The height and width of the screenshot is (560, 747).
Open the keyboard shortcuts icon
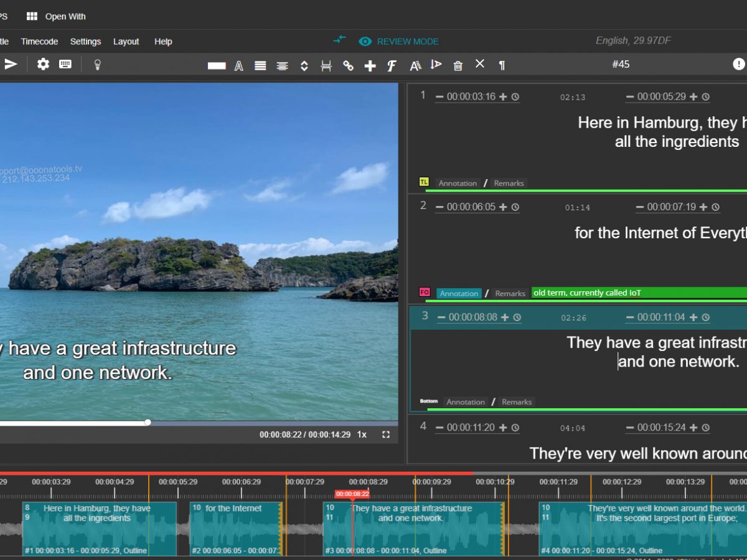click(x=65, y=64)
